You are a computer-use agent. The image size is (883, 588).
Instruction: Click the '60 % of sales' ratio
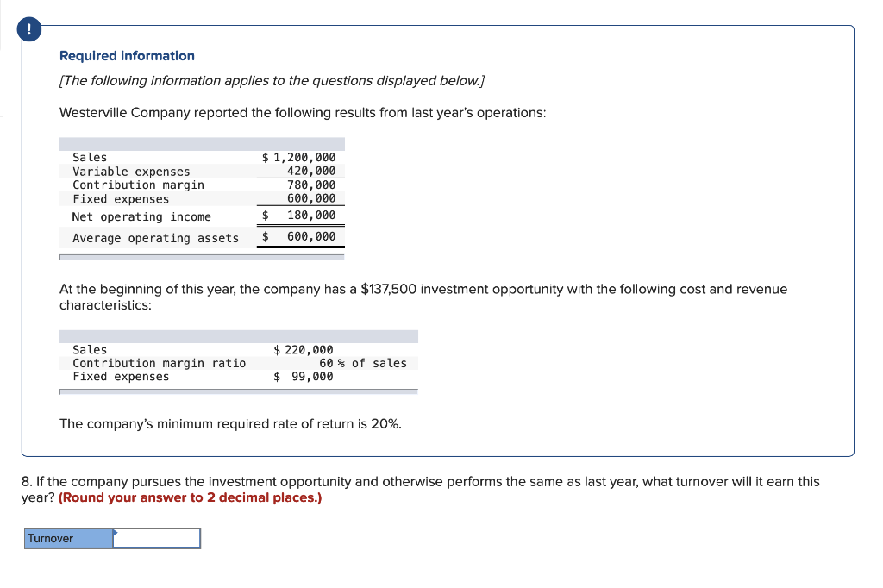click(363, 363)
